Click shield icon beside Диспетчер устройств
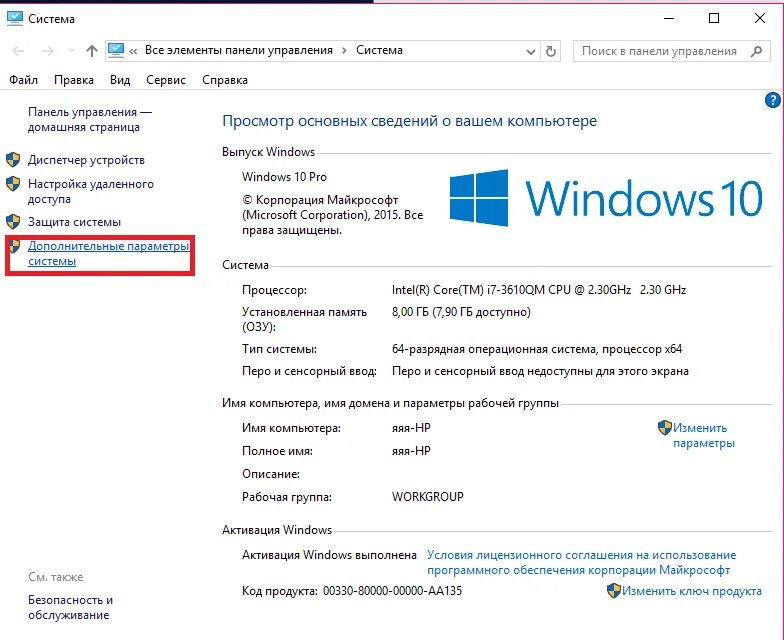The width and height of the screenshot is (784, 640). tap(13, 160)
